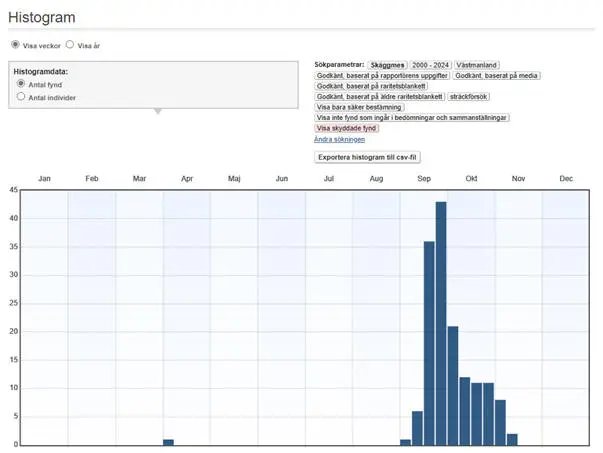Click the 'Skäggmes' search parameter tag
Image resolution: width=603 pixels, height=453 pixels.
pos(385,64)
